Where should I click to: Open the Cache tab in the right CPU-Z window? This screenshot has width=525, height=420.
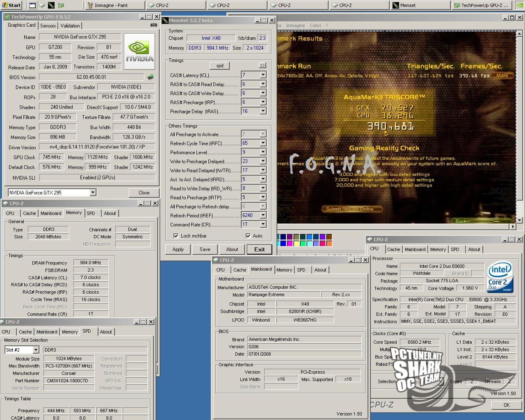(x=393, y=249)
